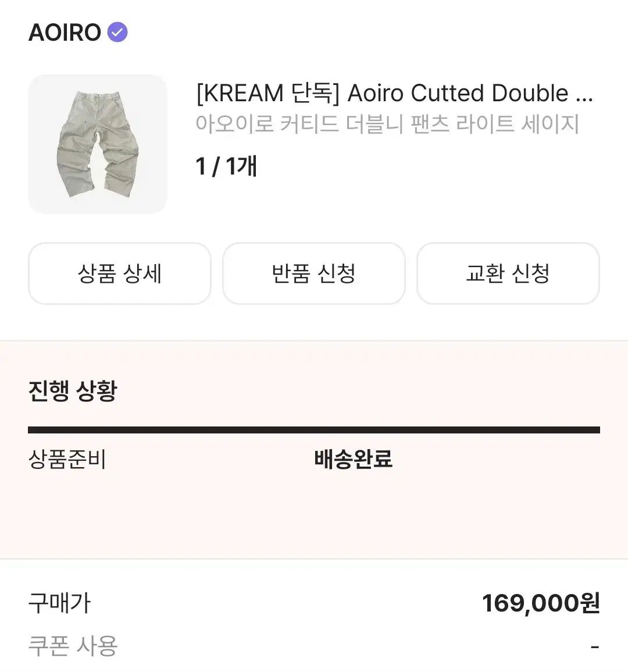The image size is (628, 672).
Task: Click the 상품 상세 button
Action: point(120,273)
